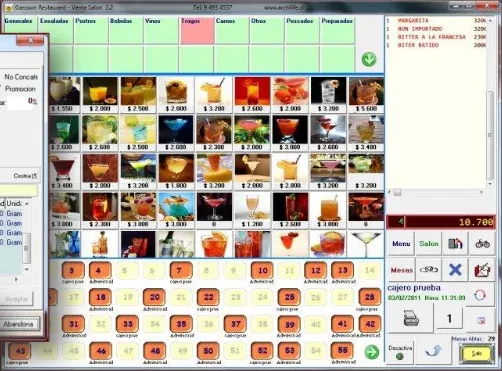Select occupied table 3
The height and width of the screenshot is (371, 502).
coord(72,271)
